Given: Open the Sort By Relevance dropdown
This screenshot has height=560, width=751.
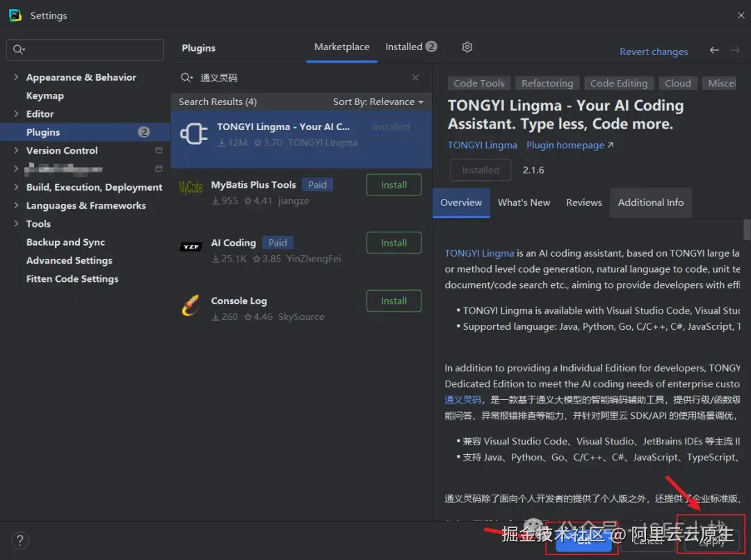Looking at the screenshot, I should click(378, 102).
